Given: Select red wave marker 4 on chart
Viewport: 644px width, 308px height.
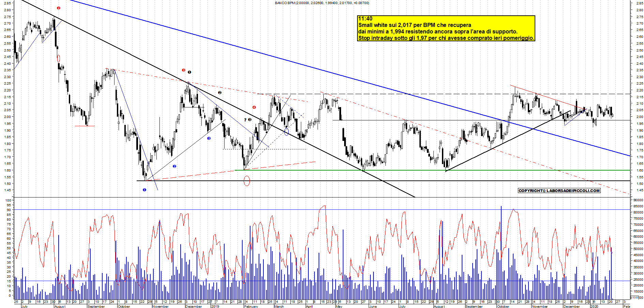Looking at the screenshot, I should coord(254,107).
